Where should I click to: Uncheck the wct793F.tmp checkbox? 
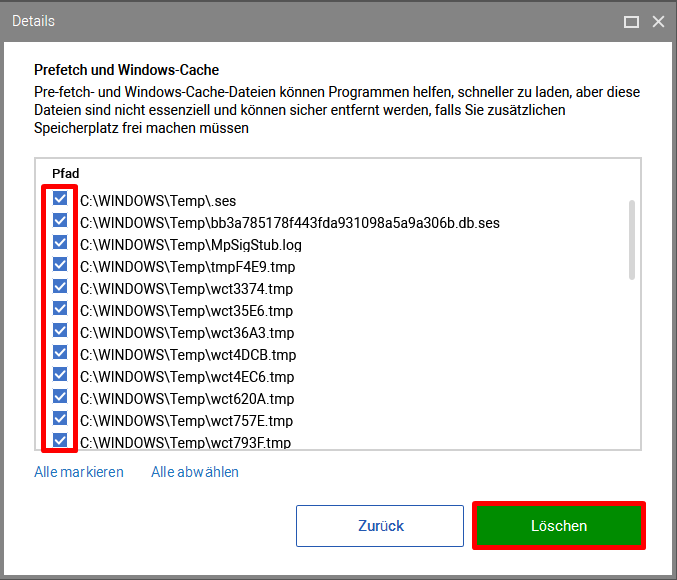(60, 441)
